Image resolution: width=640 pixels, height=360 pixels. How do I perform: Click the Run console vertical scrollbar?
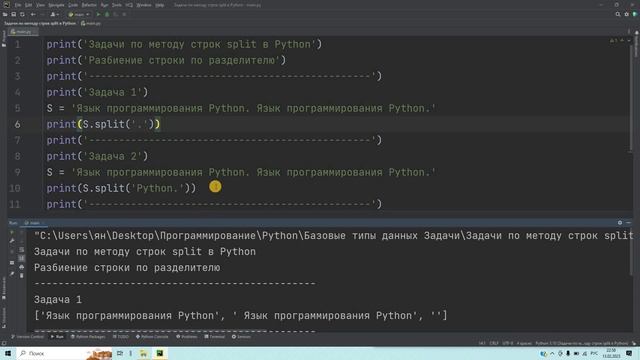(x=630, y=252)
